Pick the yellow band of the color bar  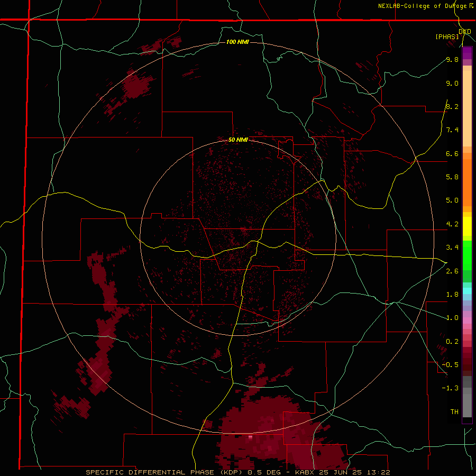pyautogui.click(x=467, y=226)
